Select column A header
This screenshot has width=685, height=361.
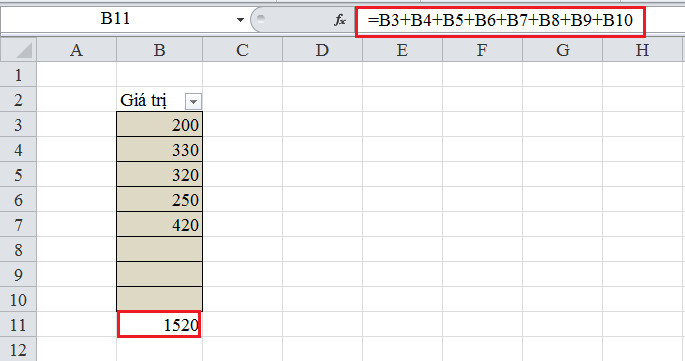76,50
